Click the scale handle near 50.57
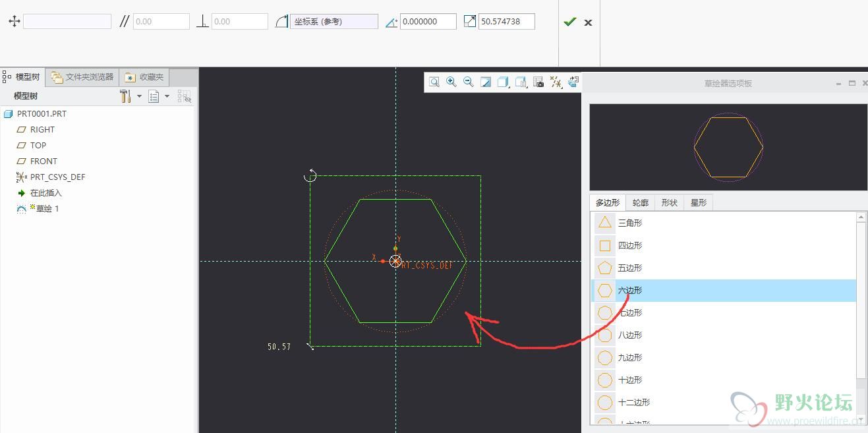Image resolution: width=868 pixels, height=433 pixels. (310, 346)
